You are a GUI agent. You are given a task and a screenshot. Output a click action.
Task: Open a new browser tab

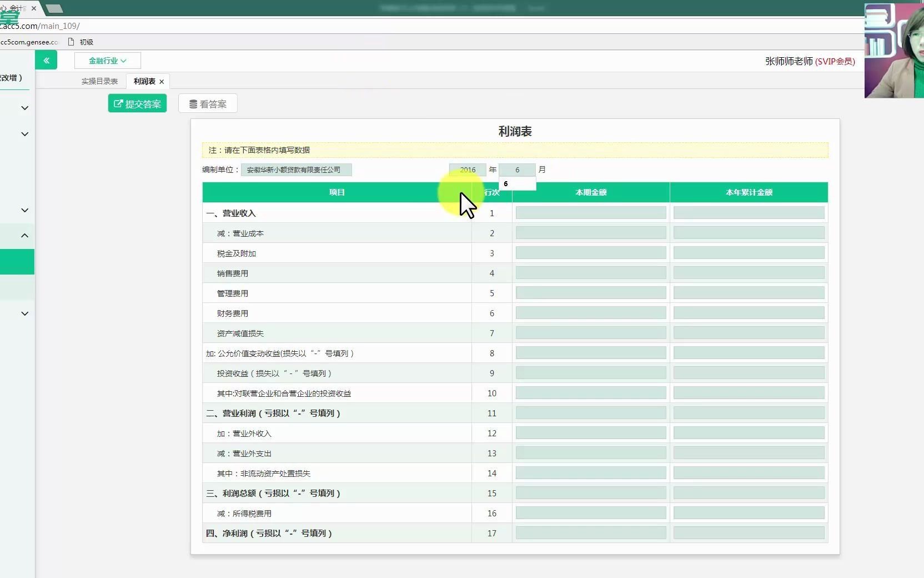click(x=54, y=9)
